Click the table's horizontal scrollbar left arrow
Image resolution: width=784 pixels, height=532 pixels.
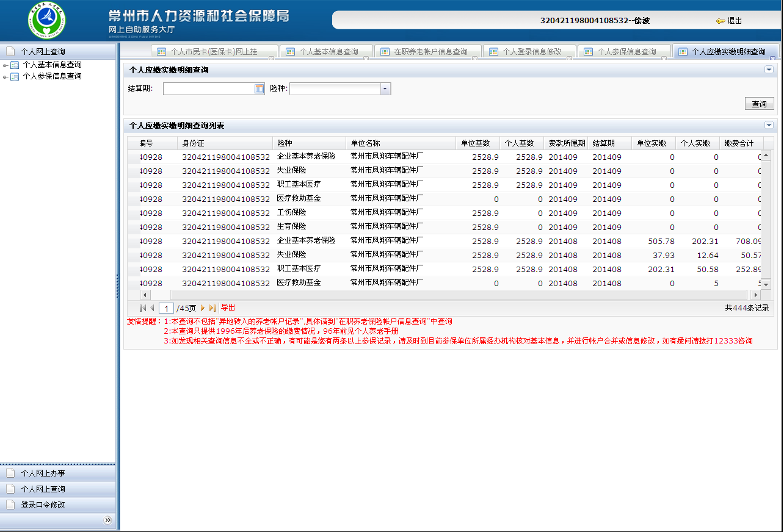145,295
